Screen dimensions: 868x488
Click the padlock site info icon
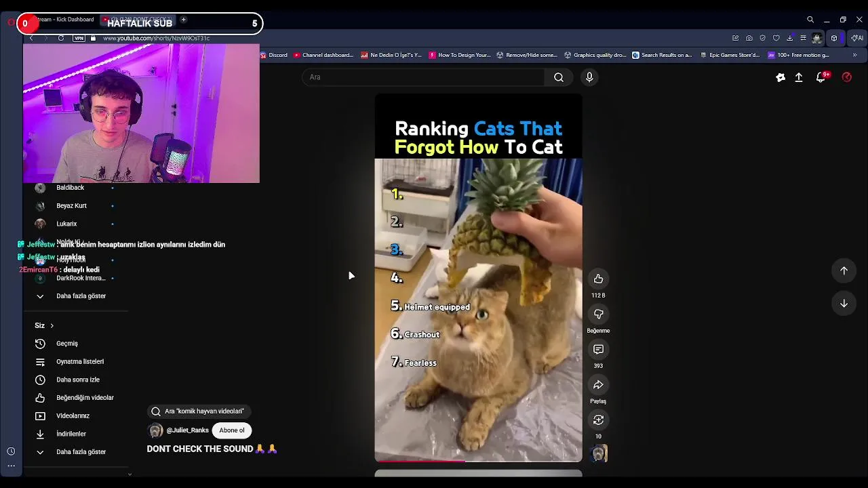click(x=93, y=38)
